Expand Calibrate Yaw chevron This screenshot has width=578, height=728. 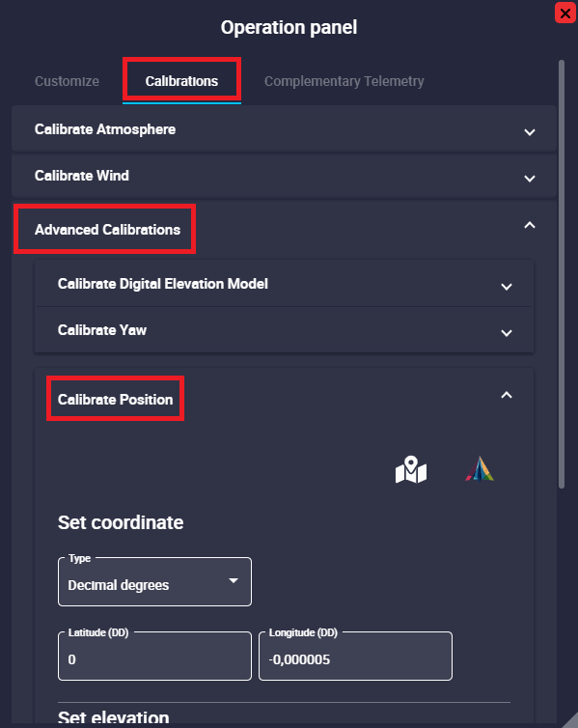point(506,333)
